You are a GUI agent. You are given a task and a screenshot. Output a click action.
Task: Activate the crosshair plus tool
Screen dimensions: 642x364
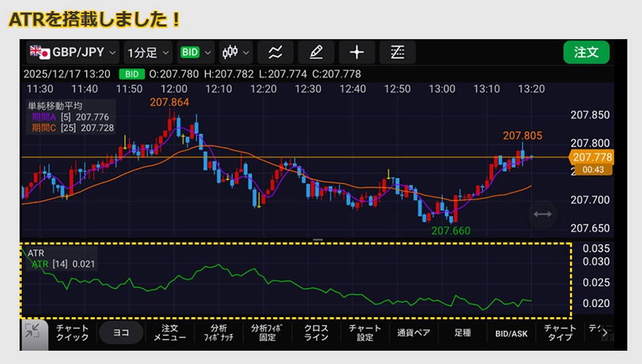click(x=357, y=52)
